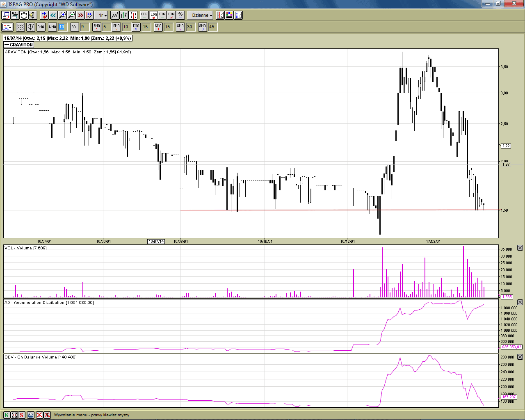Click the printer icon in bottom bar
Viewport: 525px width, 420px height.
pyautogui.click(x=31, y=415)
